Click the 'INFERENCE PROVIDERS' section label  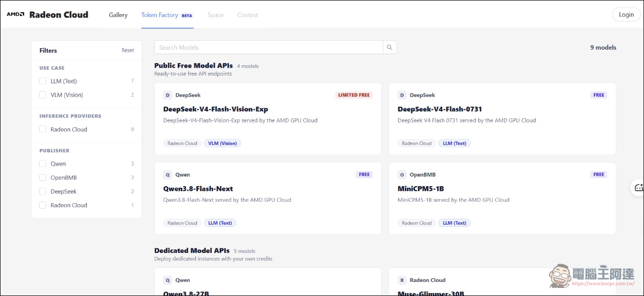pos(70,116)
